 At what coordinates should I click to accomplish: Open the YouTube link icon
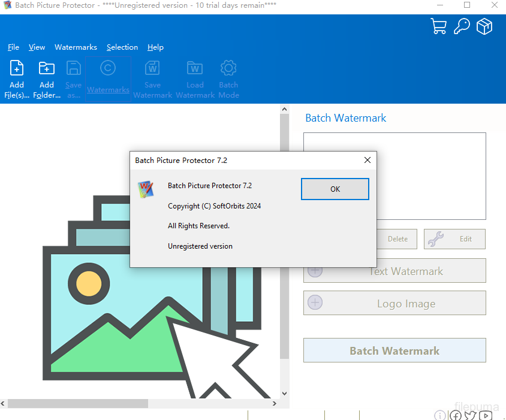pyautogui.click(x=486, y=415)
